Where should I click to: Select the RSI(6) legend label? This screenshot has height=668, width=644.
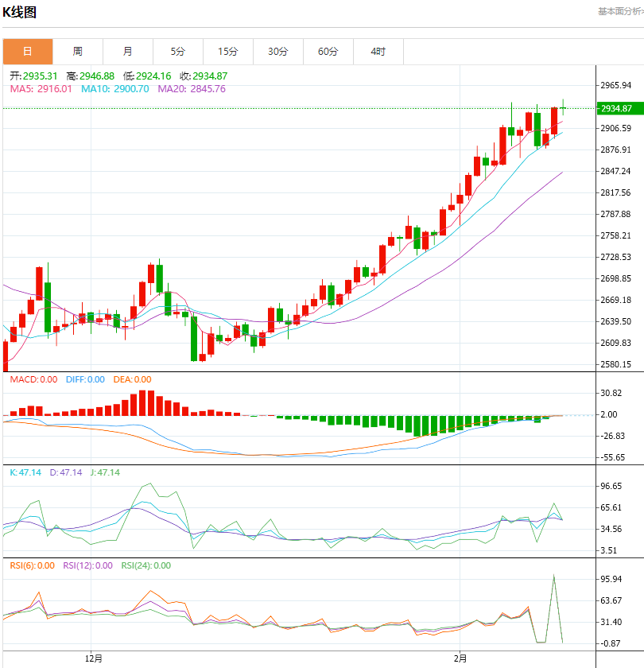[32, 565]
